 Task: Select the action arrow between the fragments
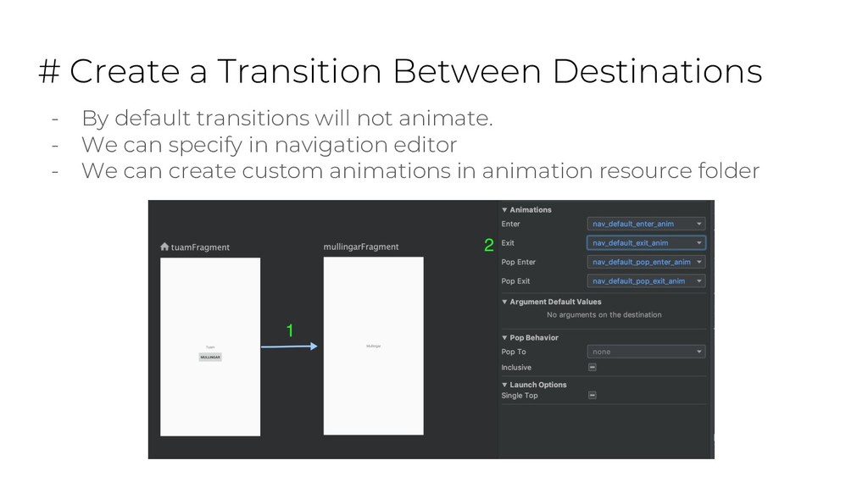[289, 347]
